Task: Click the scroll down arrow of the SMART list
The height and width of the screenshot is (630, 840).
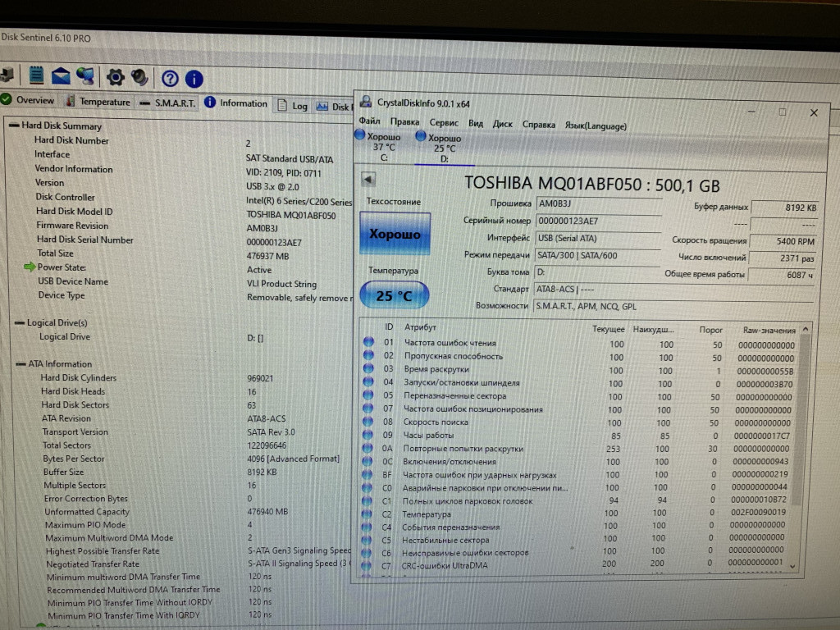Action: click(x=792, y=566)
